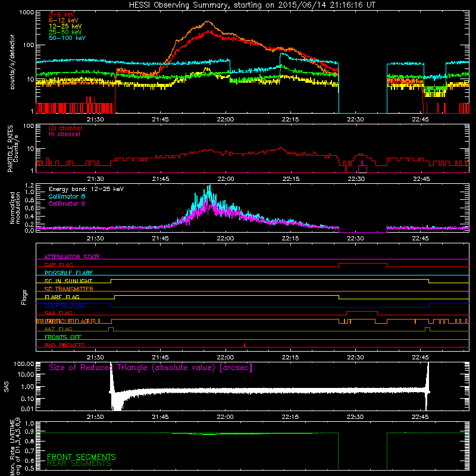
Task: Click the Size of Reduced Triangle caption
Action: (151, 368)
